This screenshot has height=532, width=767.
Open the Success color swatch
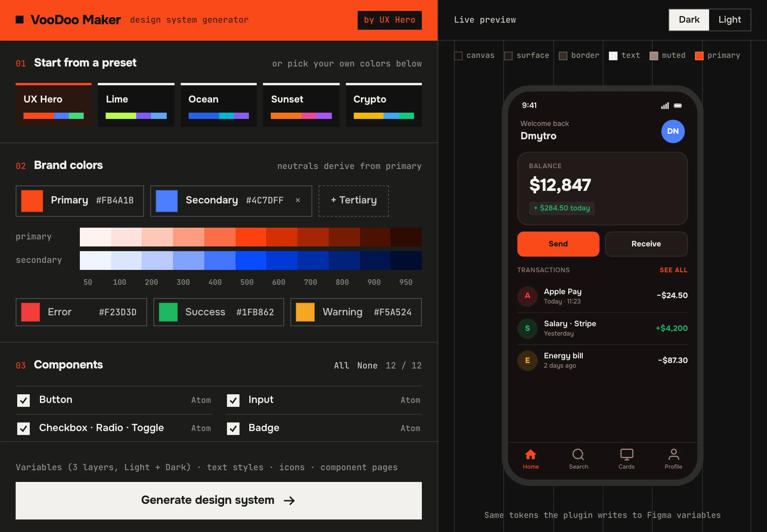pos(168,312)
